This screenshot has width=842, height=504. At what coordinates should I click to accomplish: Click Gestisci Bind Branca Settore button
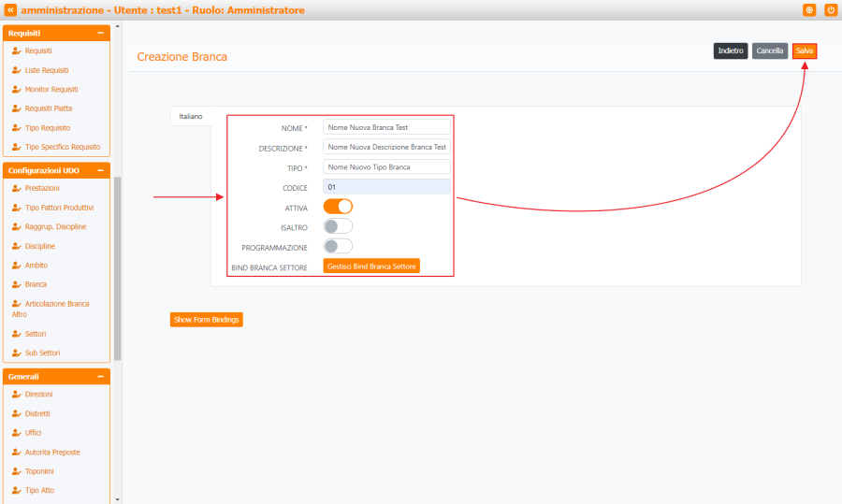(x=371, y=266)
